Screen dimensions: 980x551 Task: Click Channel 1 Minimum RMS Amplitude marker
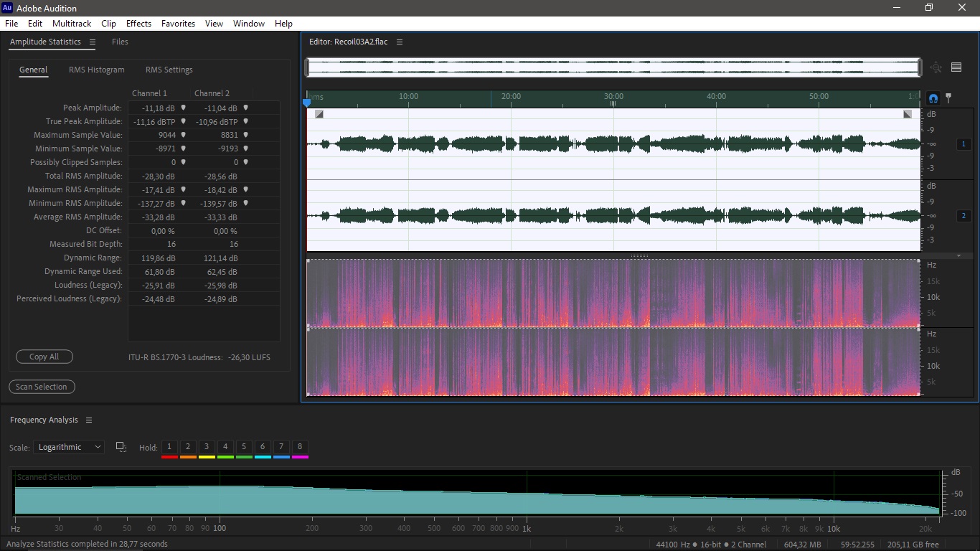point(183,203)
